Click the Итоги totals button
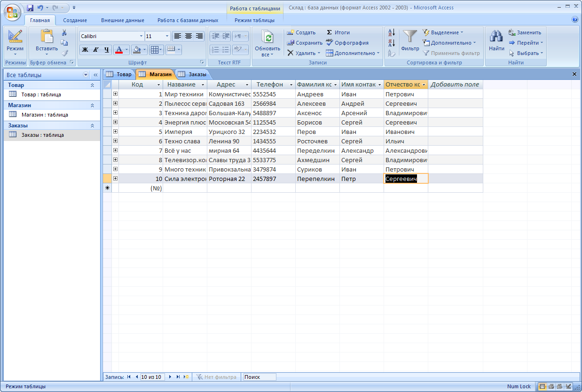 (338, 32)
